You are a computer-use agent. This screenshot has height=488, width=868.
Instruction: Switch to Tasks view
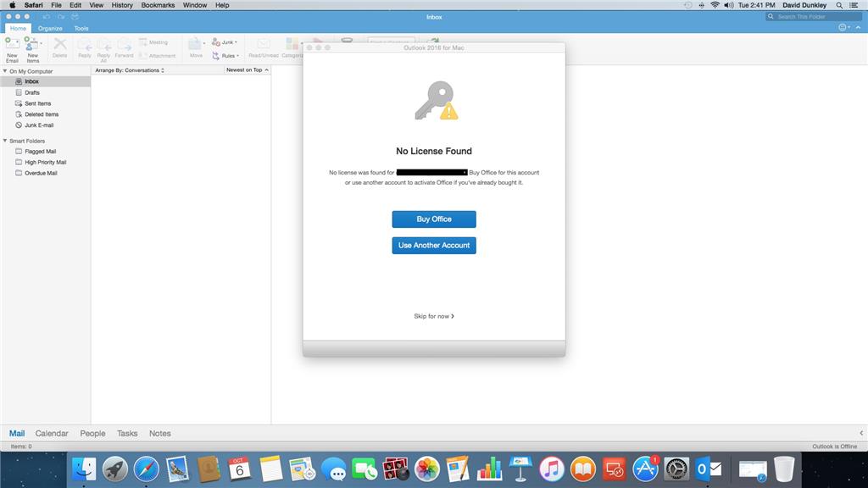pos(127,433)
